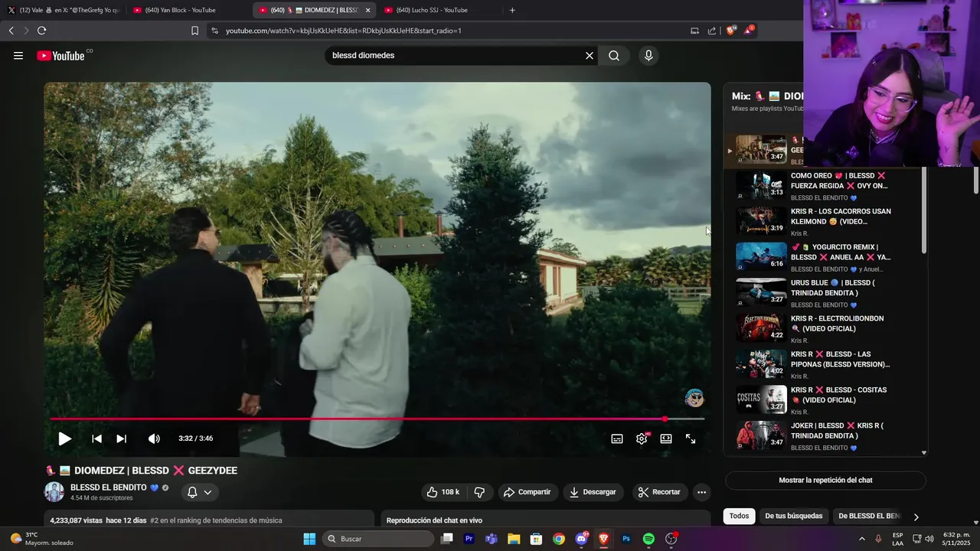Switch to the Yan Block YouTube tab

[184, 10]
